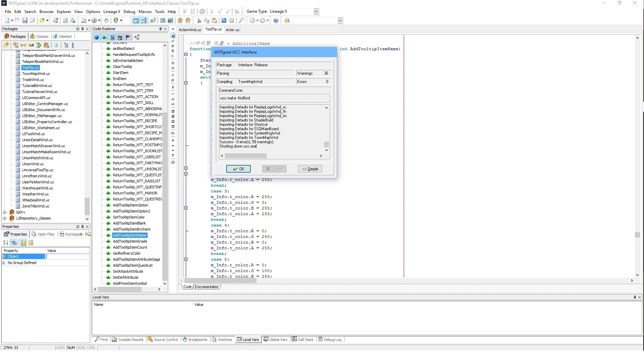644x354 pixels.
Task: Switch to the Documentation tab
Action: pyautogui.click(x=207, y=287)
